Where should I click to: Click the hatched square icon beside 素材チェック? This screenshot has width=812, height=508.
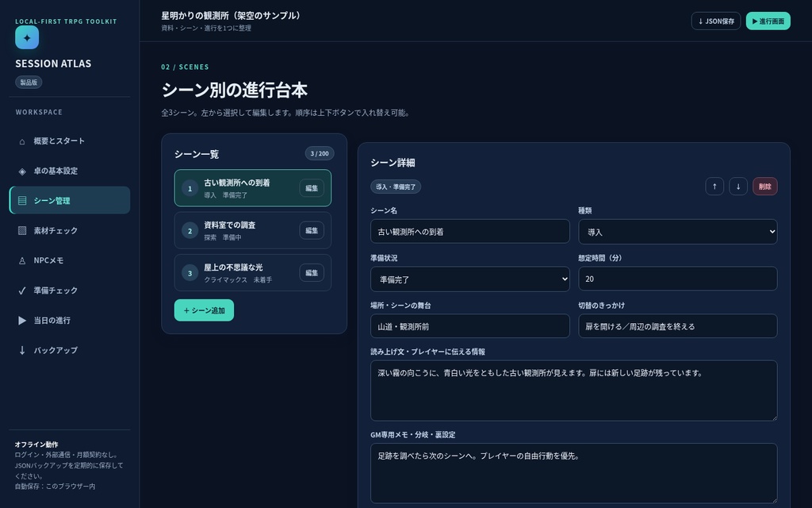[21, 231]
